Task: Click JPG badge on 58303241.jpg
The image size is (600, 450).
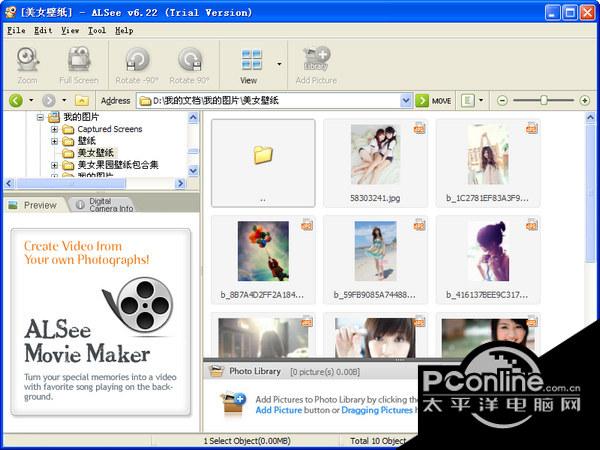Action: point(419,128)
